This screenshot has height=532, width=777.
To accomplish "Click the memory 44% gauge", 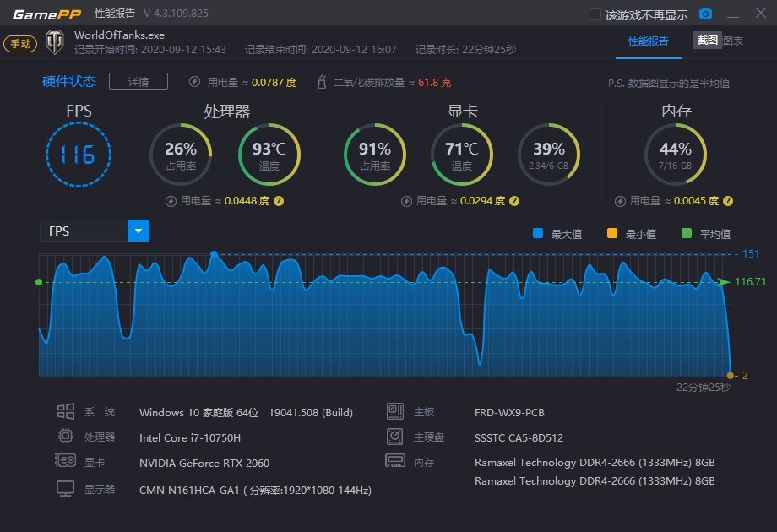I will tap(676, 155).
